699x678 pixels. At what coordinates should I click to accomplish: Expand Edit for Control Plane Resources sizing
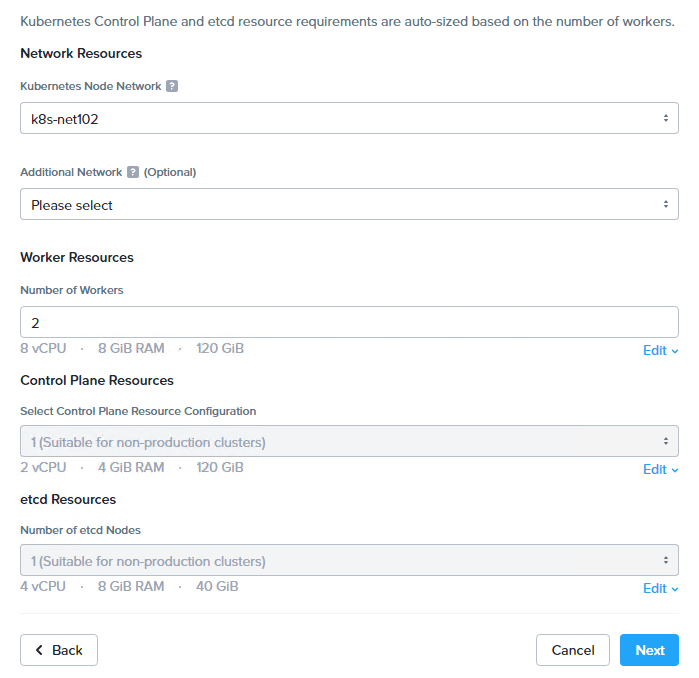[655, 470]
